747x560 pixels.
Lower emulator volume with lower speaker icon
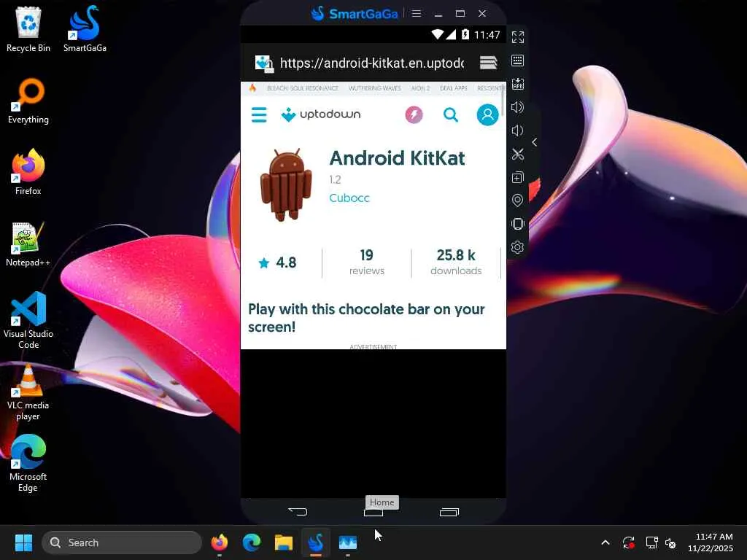point(517,131)
